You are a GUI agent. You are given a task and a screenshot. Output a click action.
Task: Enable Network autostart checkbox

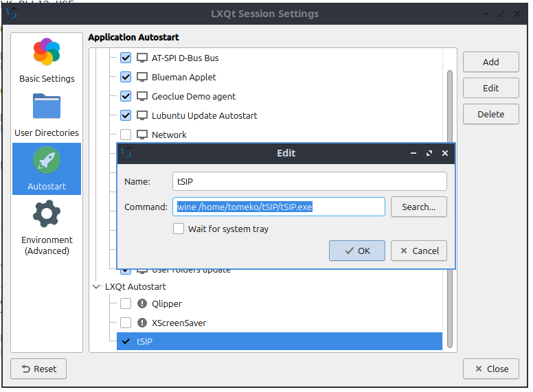(x=126, y=135)
